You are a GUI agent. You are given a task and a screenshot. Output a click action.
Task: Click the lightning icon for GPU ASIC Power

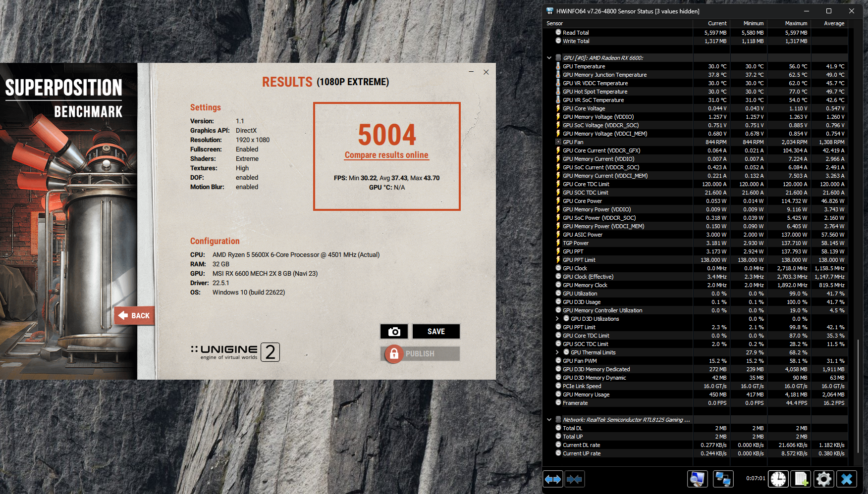tap(558, 235)
